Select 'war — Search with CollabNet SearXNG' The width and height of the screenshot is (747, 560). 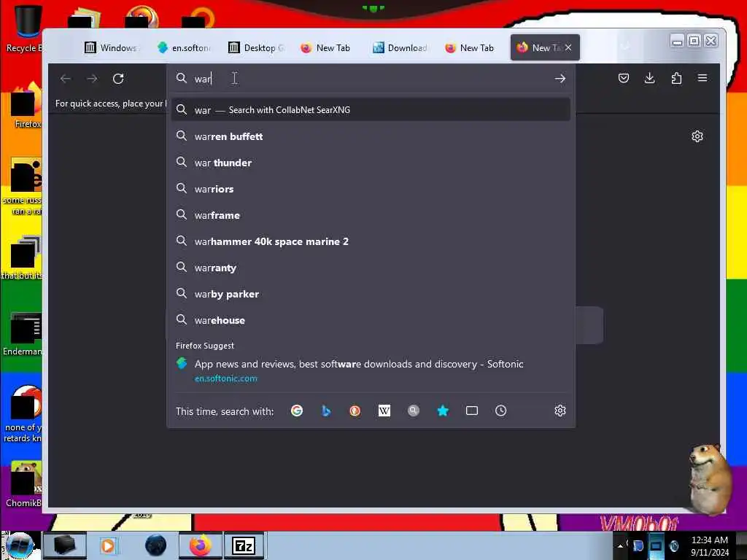click(x=371, y=110)
